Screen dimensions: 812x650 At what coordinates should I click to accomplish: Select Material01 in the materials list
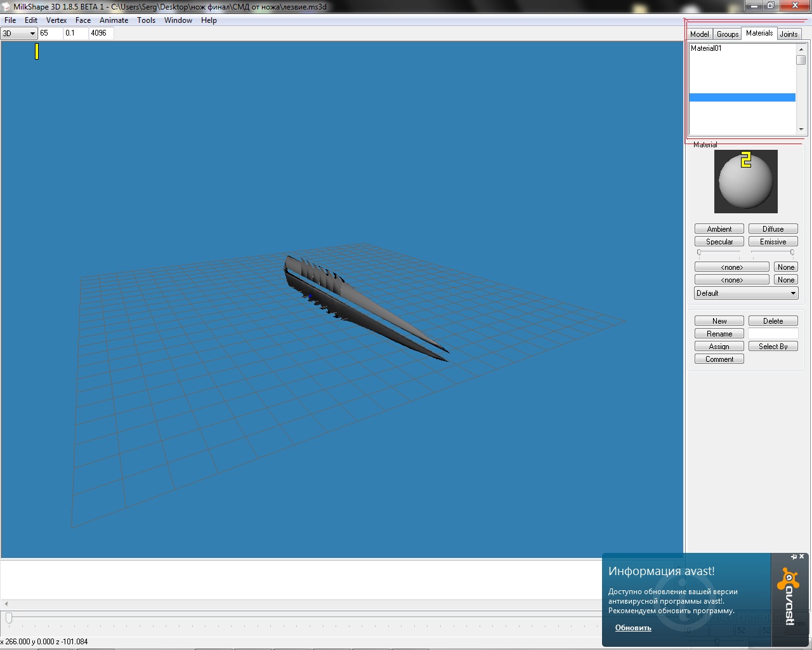(706, 48)
